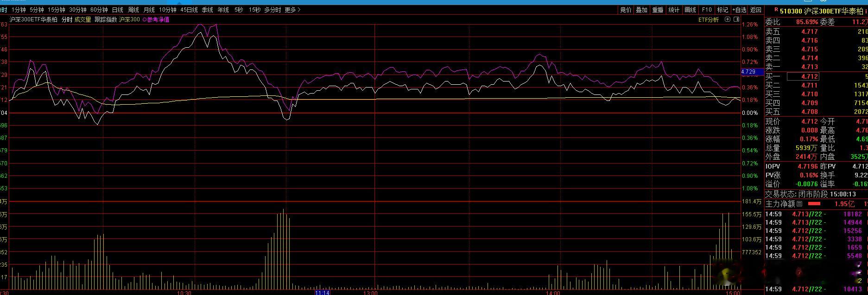Add stock via +自选 button

pos(739,10)
